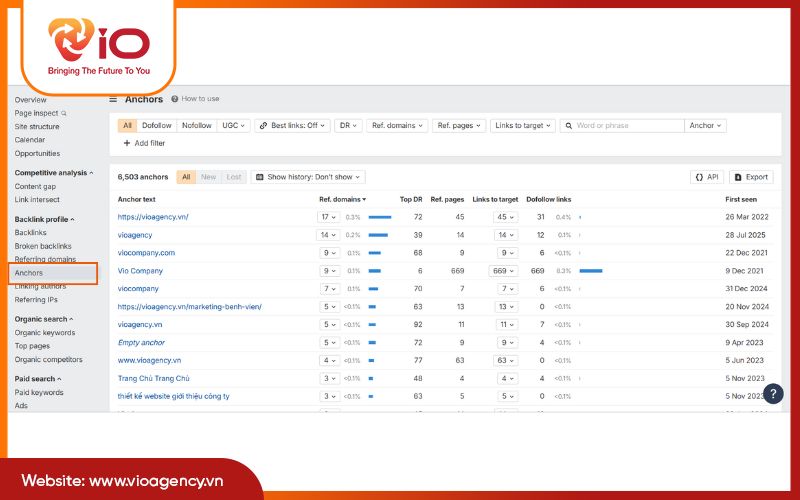
Task: Collapse the Backlink profile section
Action: pyautogui.click(x=44, y=219)
